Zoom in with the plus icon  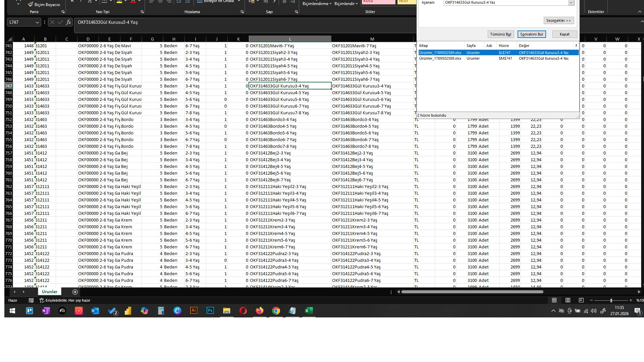[631, 300]
